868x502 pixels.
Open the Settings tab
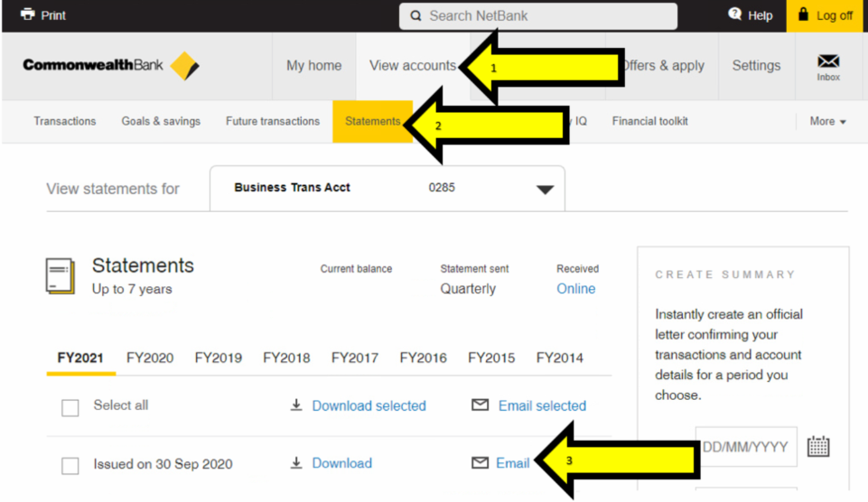pyautogui.click(x=756, y=65)
